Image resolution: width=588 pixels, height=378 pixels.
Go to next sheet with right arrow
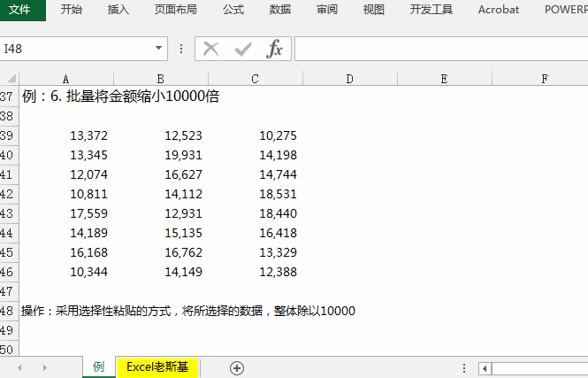pos(44,367)
